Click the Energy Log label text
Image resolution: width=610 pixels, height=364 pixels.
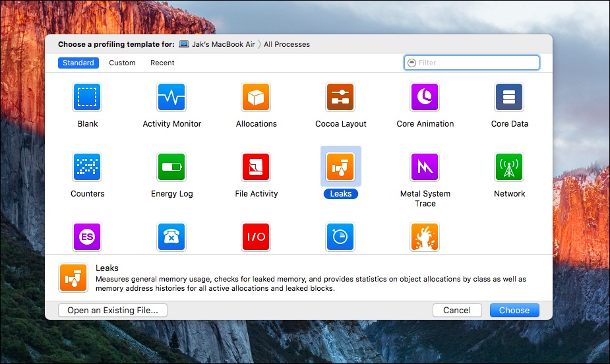click(x=172, y=194)
